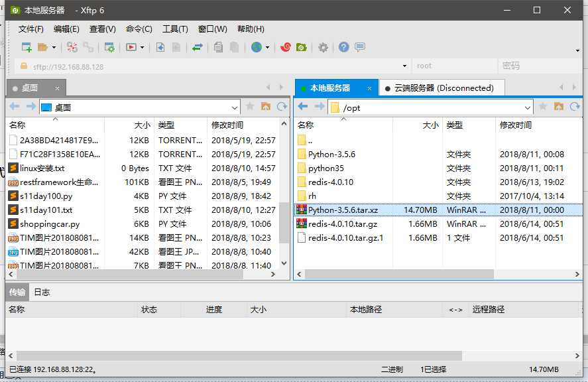Open the Session Properties icon
Image resolution: width=588 pixels, height=382 pixels.
click(x=109, y=47)
